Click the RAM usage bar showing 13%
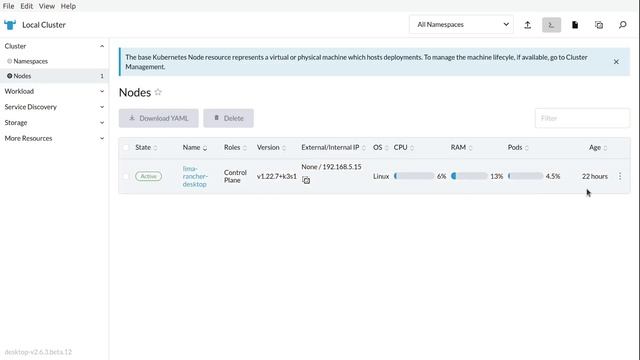Image resolution: width=640 pixels, height=360 pixels. pyautogui.click(x=469, y=176)
